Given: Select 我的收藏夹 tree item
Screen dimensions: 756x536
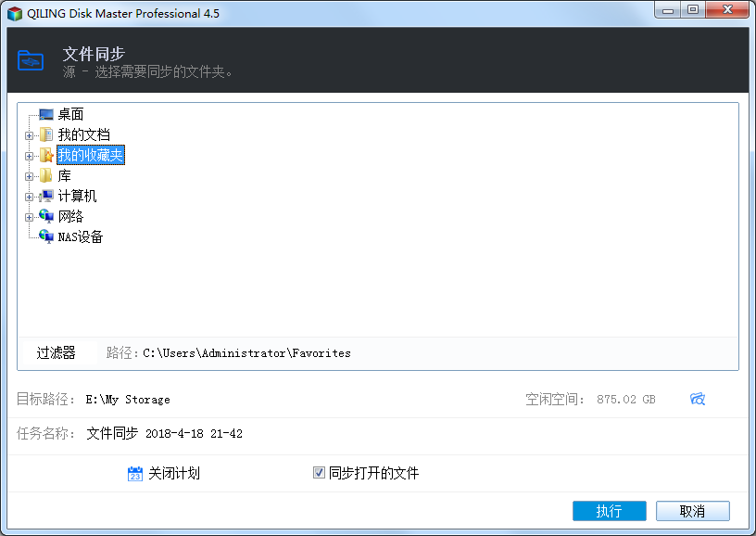Looking at the screenshot, I should point(91,155).
